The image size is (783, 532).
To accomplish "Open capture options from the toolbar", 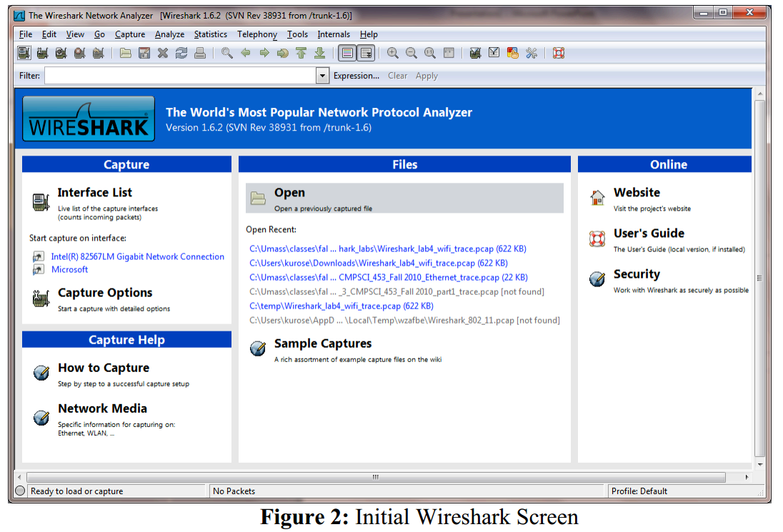I will [42, 53].
